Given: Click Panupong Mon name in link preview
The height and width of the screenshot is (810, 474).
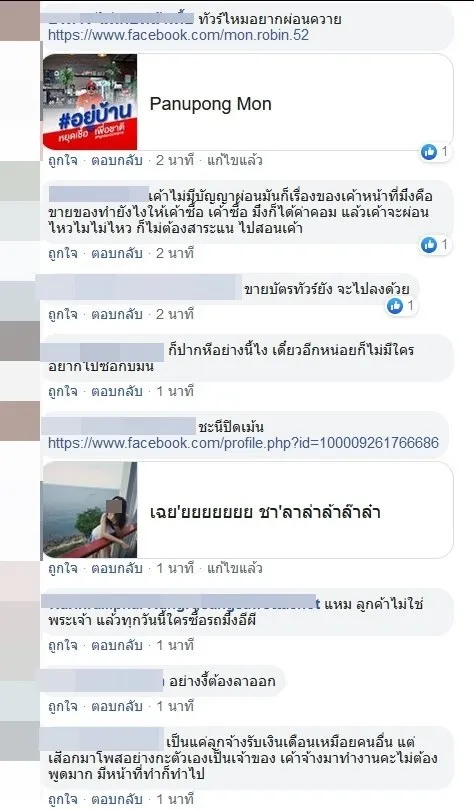Looking at the screenshot, I should [x=210, y=104].
